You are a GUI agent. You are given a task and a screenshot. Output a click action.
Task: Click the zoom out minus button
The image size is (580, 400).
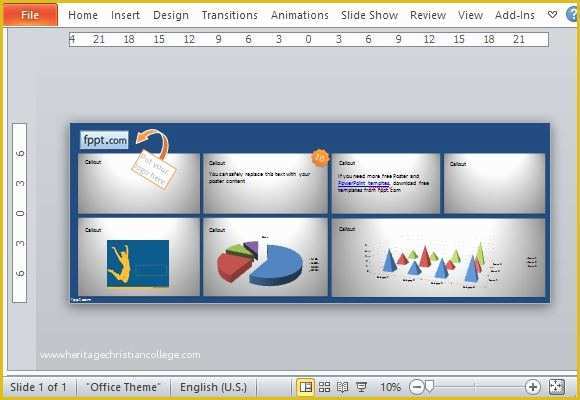416,387
